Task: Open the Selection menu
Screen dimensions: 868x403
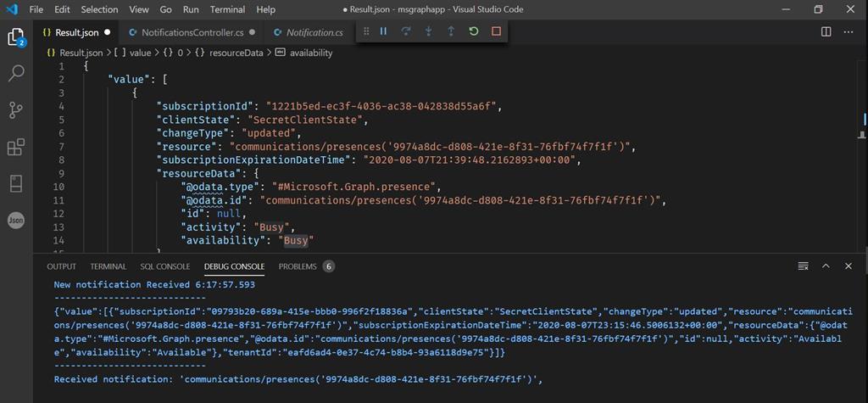Action: [x=100, y=9]
